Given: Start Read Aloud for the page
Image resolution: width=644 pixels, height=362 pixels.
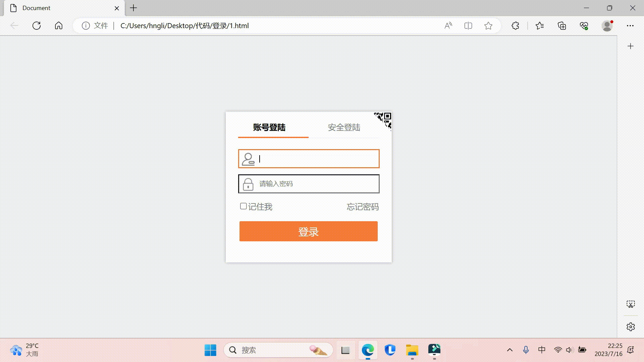Looking at the screenshot, I should 448,25.
